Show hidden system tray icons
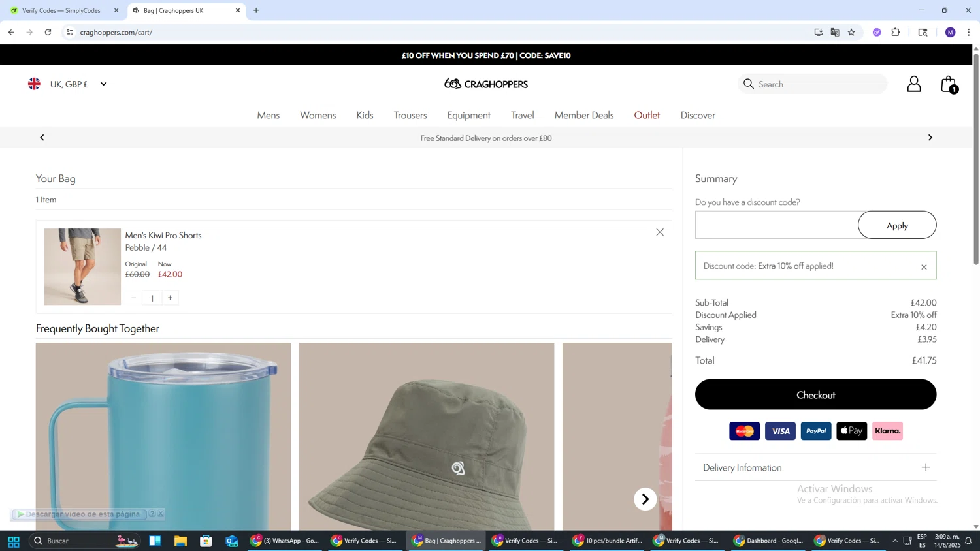The image size is (980, 551). 895,541
